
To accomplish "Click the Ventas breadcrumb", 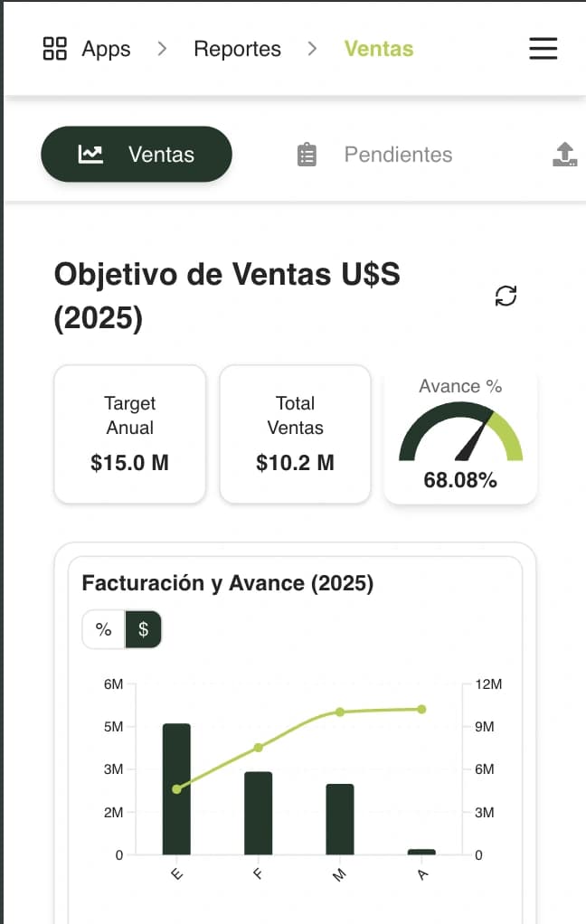I will click(378, 49).
